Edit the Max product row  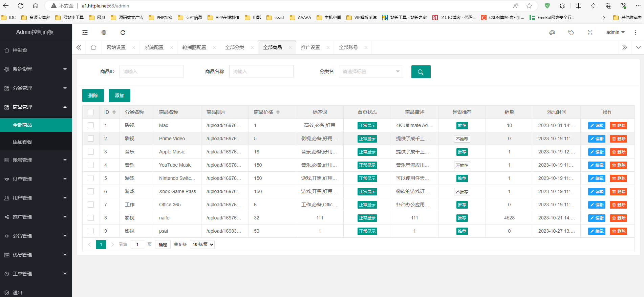[597, 126]
